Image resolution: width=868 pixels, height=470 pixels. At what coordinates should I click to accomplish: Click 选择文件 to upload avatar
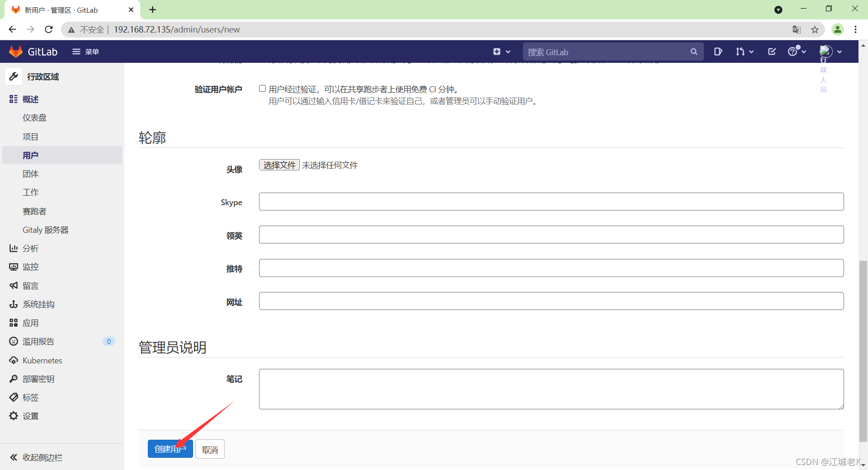click(x=279, y=165)
